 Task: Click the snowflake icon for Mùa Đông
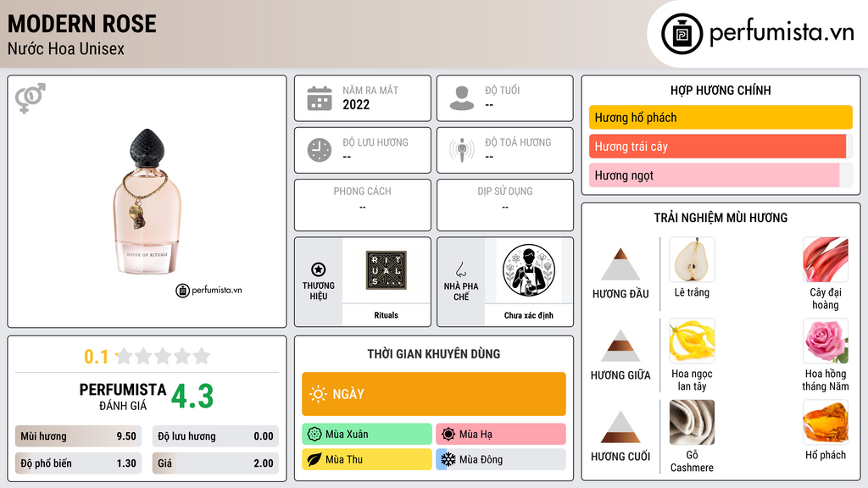point(448,459)
